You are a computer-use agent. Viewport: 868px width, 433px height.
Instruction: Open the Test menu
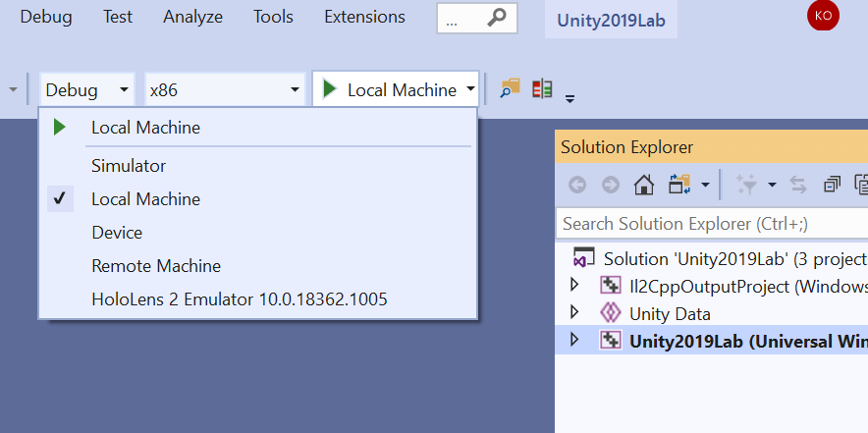point(118,17)
